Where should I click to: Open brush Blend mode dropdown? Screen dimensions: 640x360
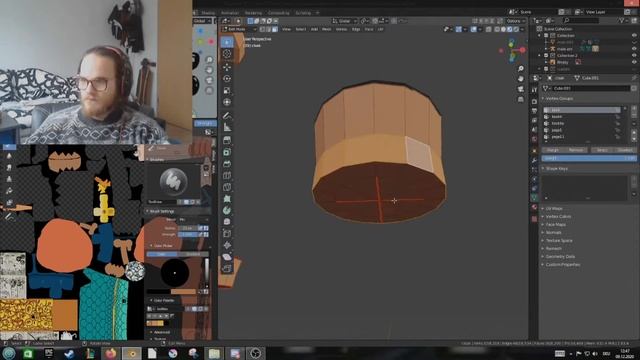pyautogui.click(x=193, y=220)
